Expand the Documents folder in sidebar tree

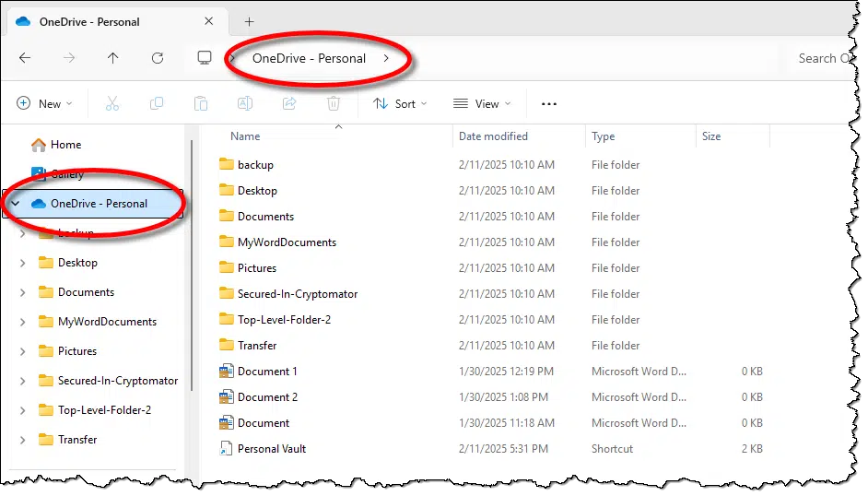pos(22,292)
